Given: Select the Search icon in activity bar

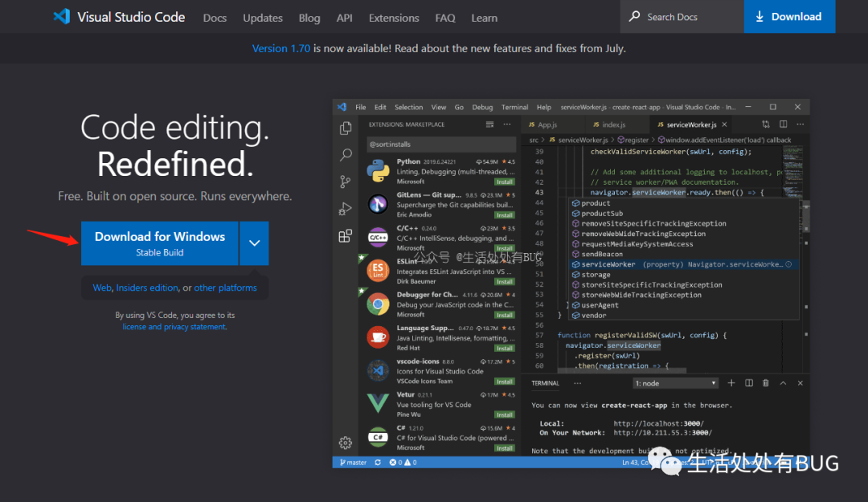Looking at the screenshot, I should click(346, 155).
